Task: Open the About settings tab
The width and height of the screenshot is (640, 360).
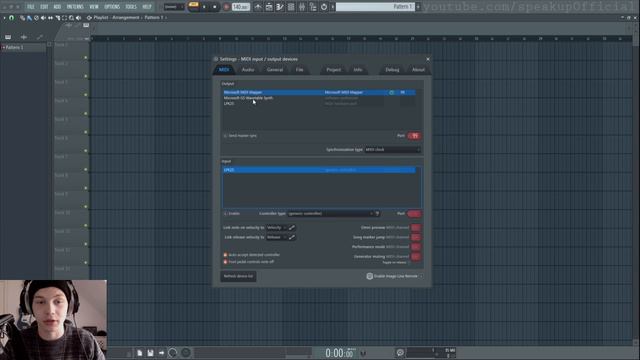Action: [x=418, y=70]
